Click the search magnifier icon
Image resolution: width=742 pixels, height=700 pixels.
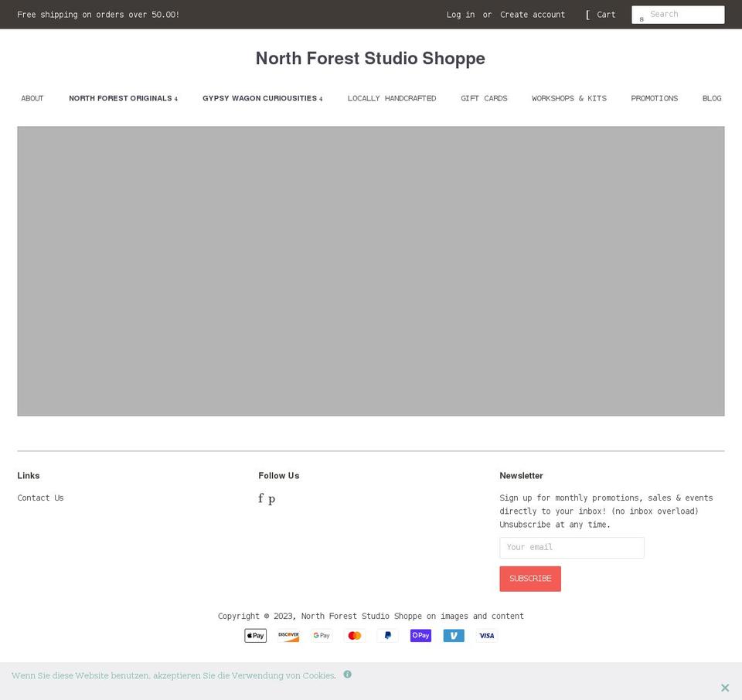click(x=642, y=19)
